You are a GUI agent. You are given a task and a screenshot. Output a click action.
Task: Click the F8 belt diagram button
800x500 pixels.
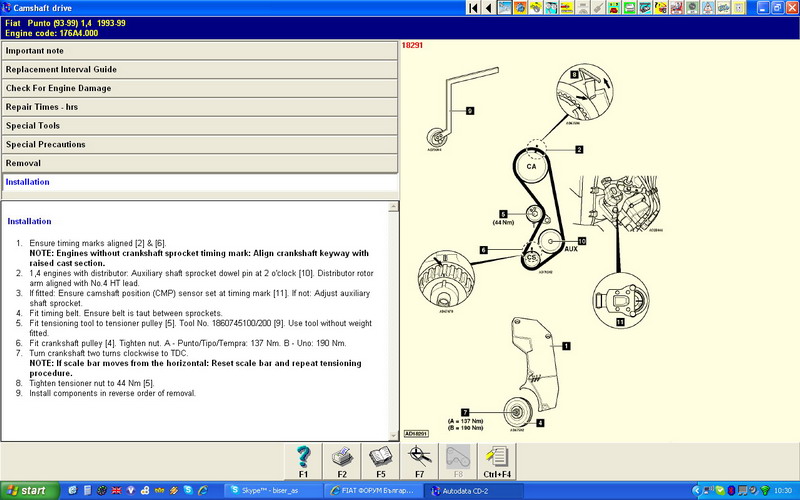coord(457,460)
